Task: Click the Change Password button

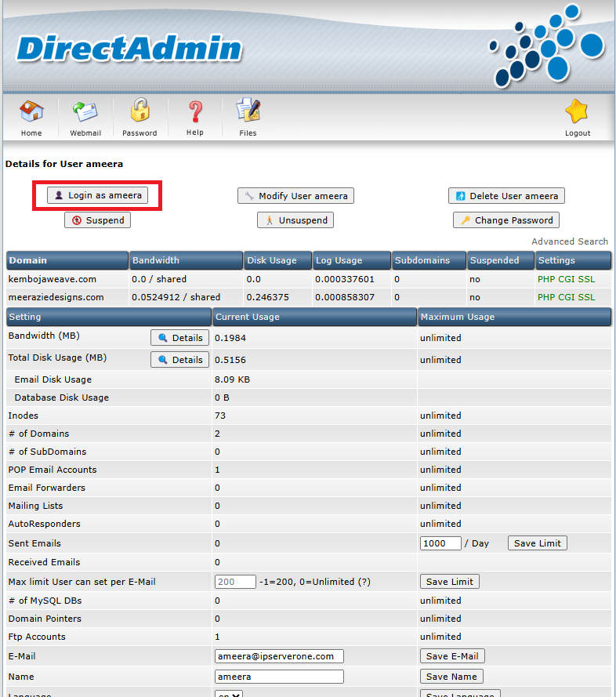Action: pos(506,220)
